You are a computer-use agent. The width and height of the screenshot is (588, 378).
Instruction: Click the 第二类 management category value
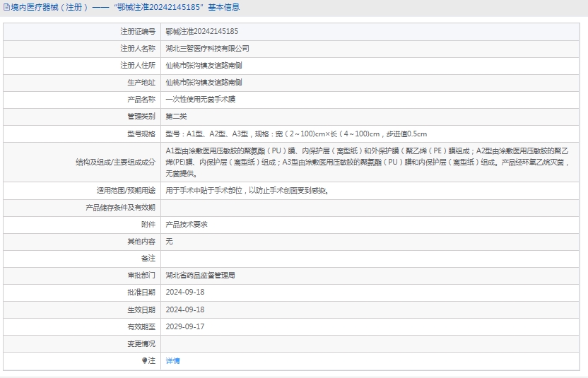(x=176, y=117)
